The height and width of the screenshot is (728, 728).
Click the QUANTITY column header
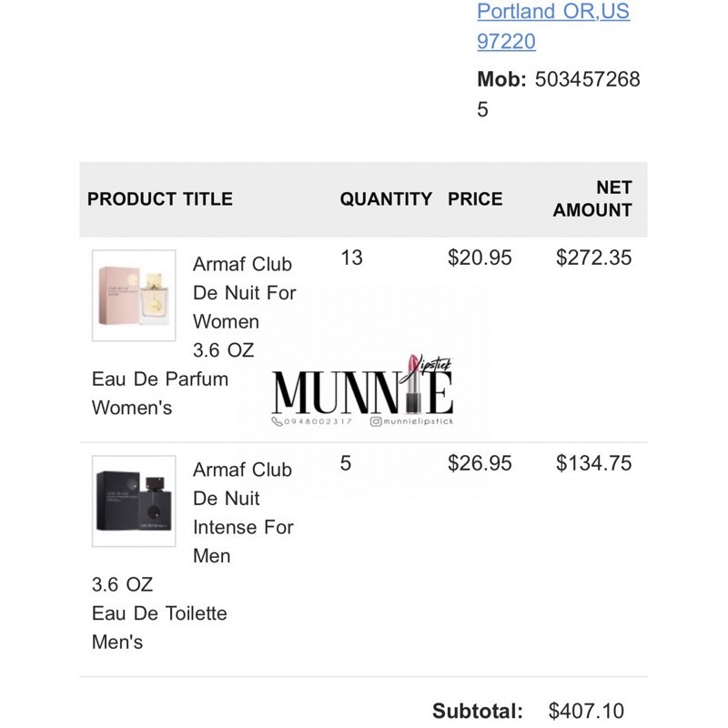point(386,199)
